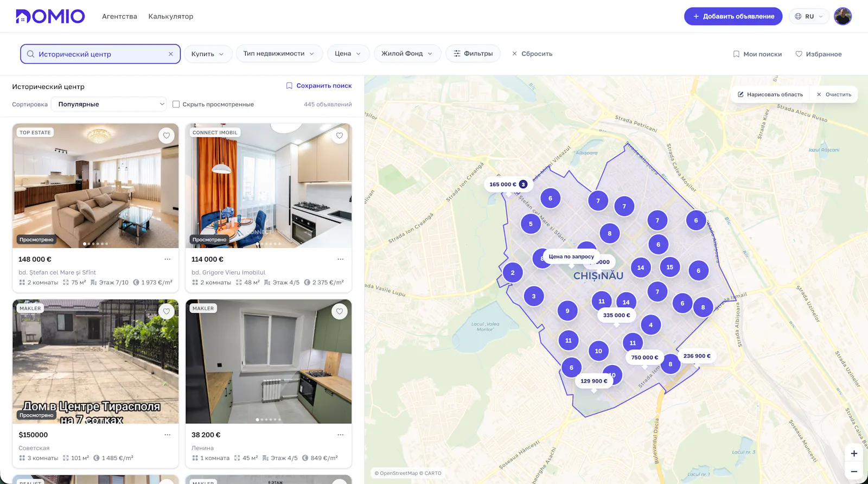Open Мои поиски
868x484 pixels.
[757, 54]
